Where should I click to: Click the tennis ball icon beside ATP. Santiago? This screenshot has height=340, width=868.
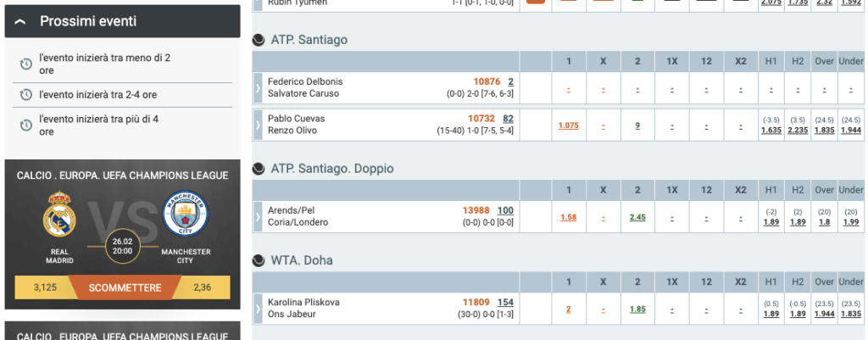(259, 39)
